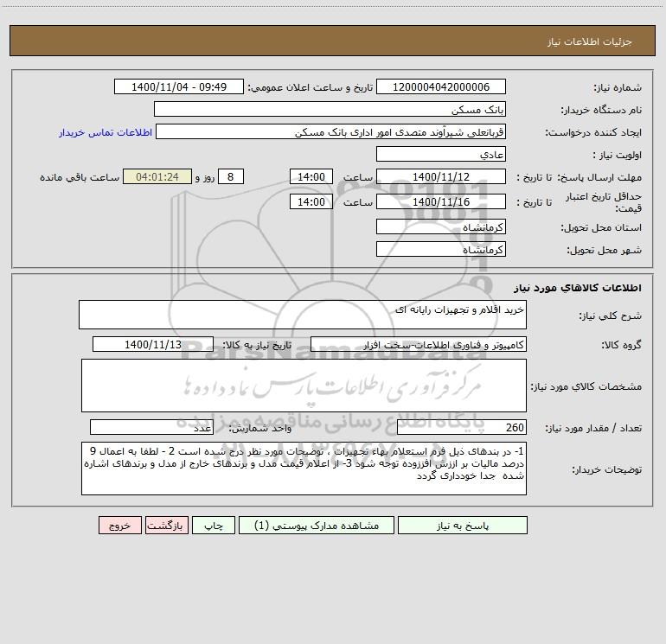Click the روز و label text
This screenshot has width=666, height=644.
(x=205, y=177)
